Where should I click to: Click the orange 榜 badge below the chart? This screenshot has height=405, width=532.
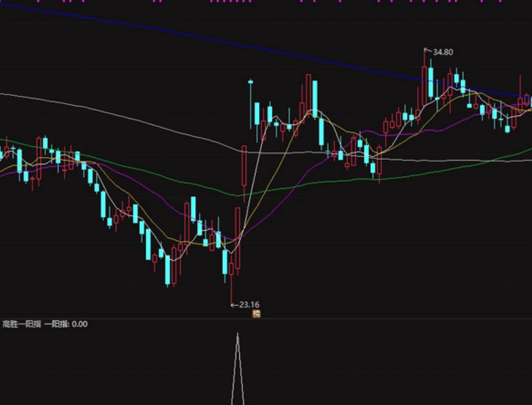256,314
